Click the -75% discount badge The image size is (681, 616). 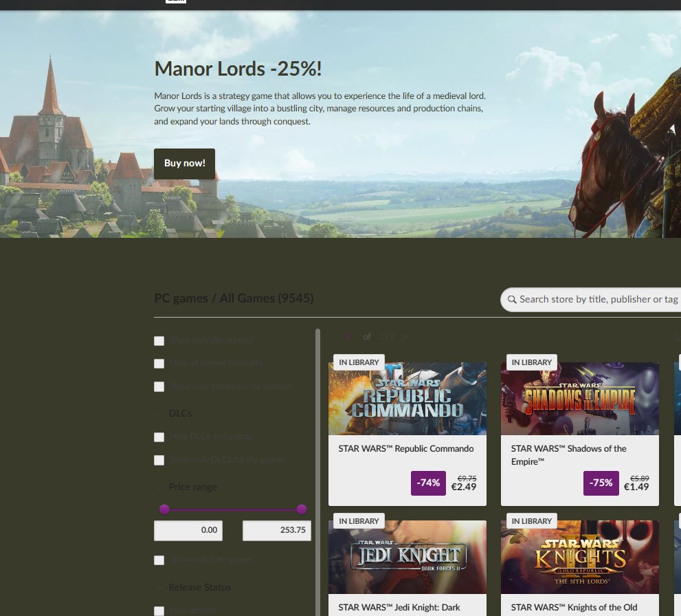pos(601,483)
